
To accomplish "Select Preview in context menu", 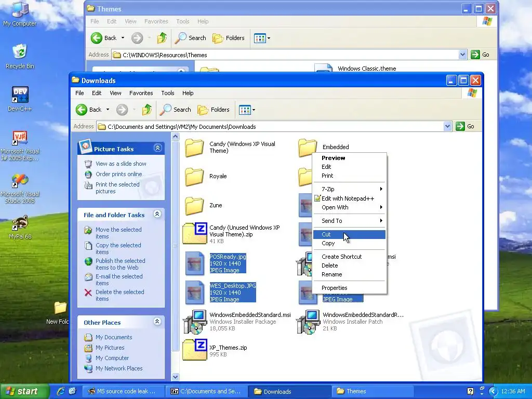I will tap(349, 158).
